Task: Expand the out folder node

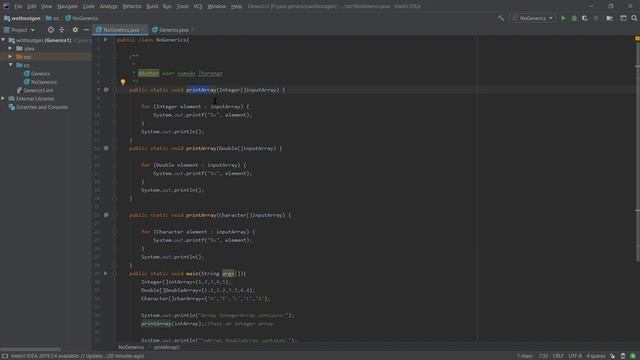Action: (x=10, y=57)
